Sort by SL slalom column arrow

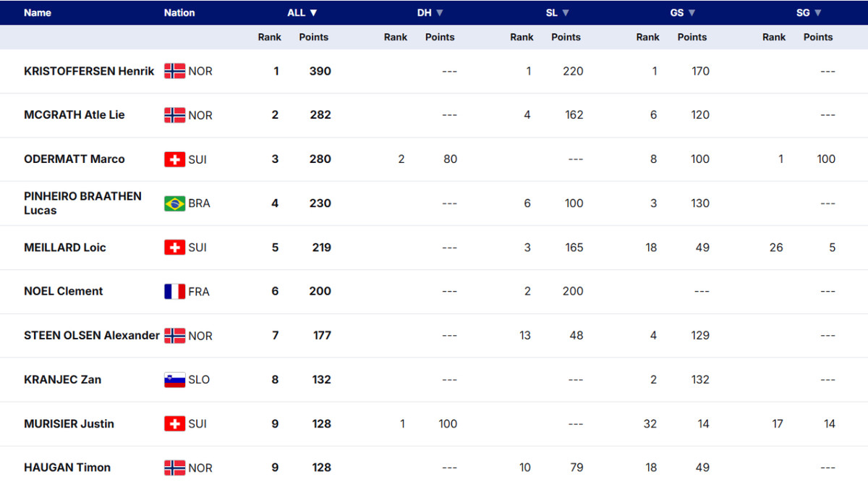[x=566, y=13]
